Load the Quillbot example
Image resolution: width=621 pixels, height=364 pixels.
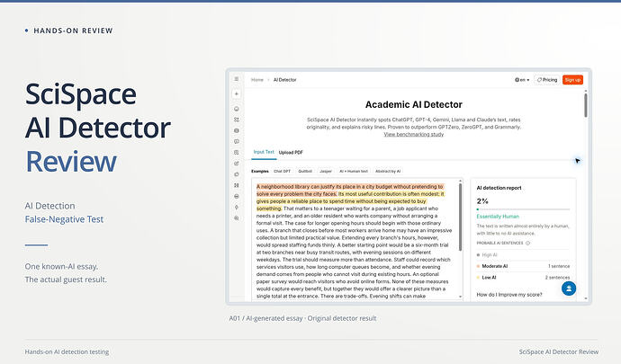[305, 172]
